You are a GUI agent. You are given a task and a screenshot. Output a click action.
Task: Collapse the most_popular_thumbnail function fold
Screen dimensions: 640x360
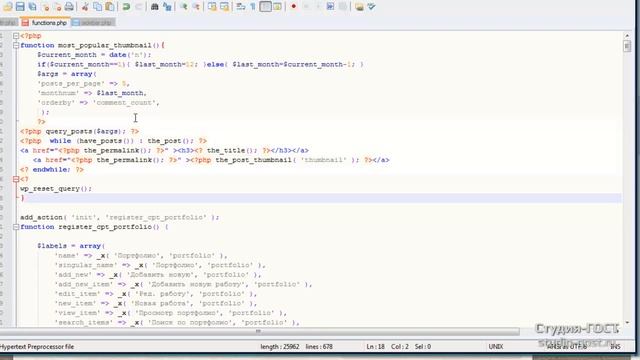[16, 45]
